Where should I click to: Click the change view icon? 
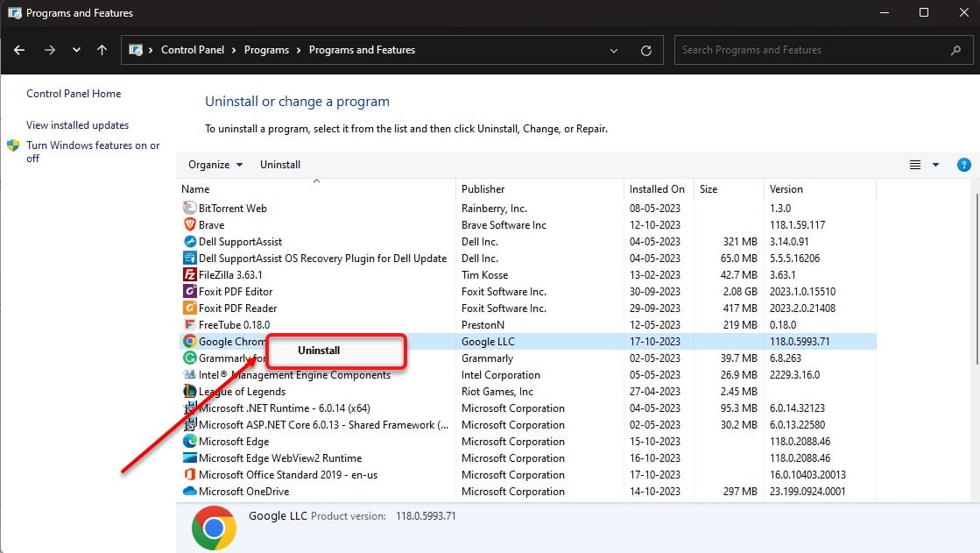click(x=915, y=165)
